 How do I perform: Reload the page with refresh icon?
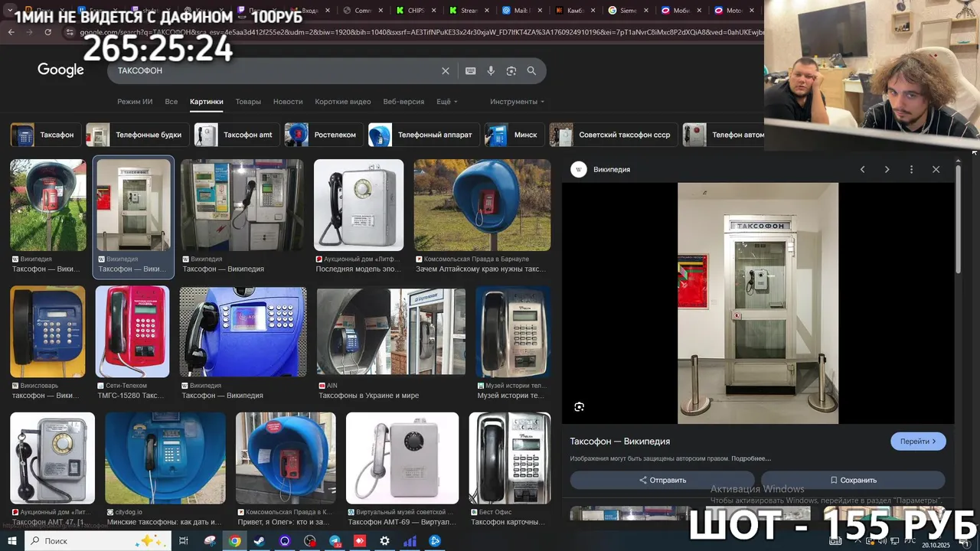[x=48, y=32]
